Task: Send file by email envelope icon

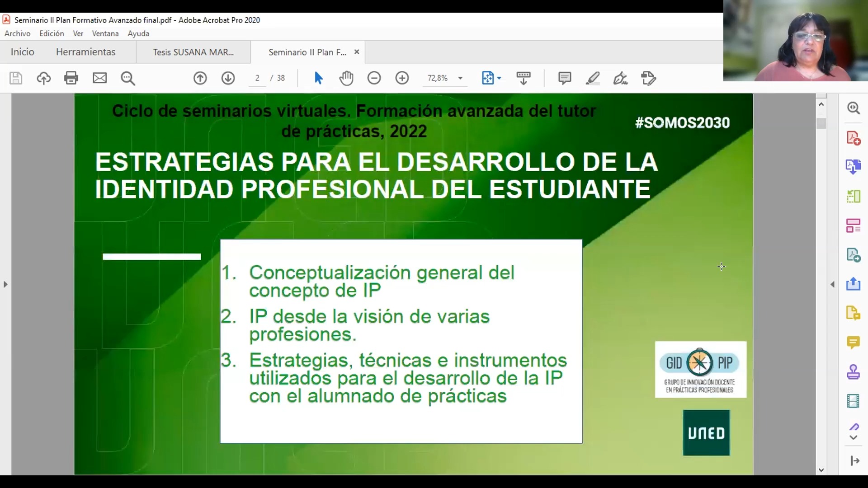Action: 99,78
